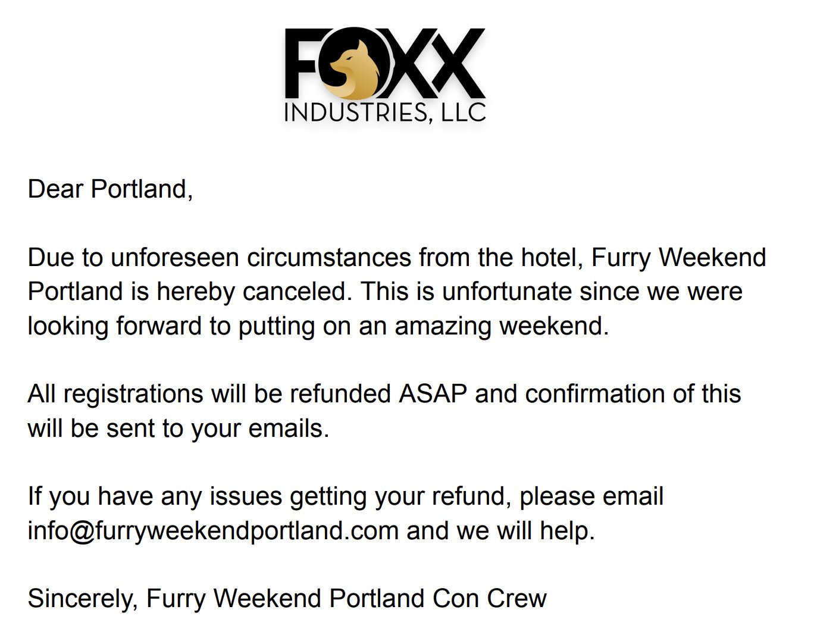Click the phrase and we will help

pyautogui.click(x=500, y=530)
